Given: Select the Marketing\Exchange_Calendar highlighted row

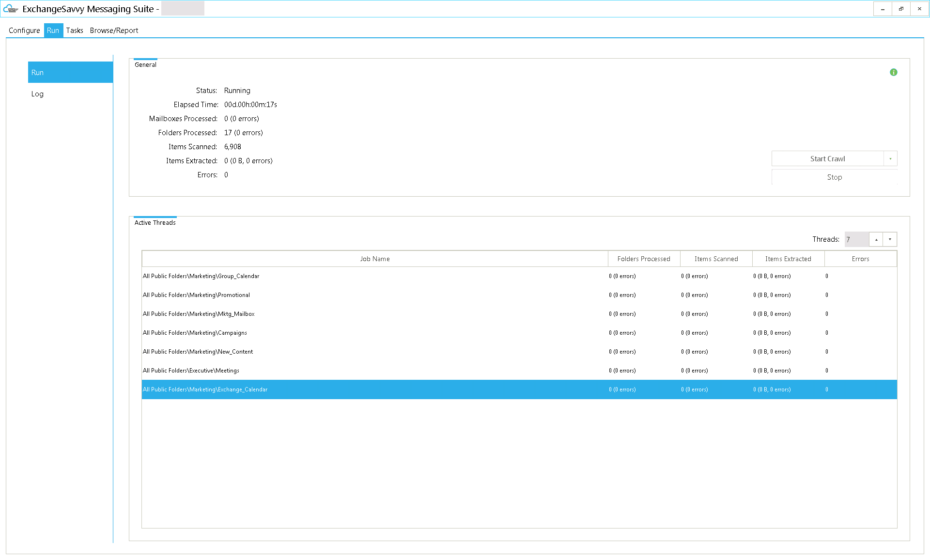Looking at the screenshot, I should point(519,389).
